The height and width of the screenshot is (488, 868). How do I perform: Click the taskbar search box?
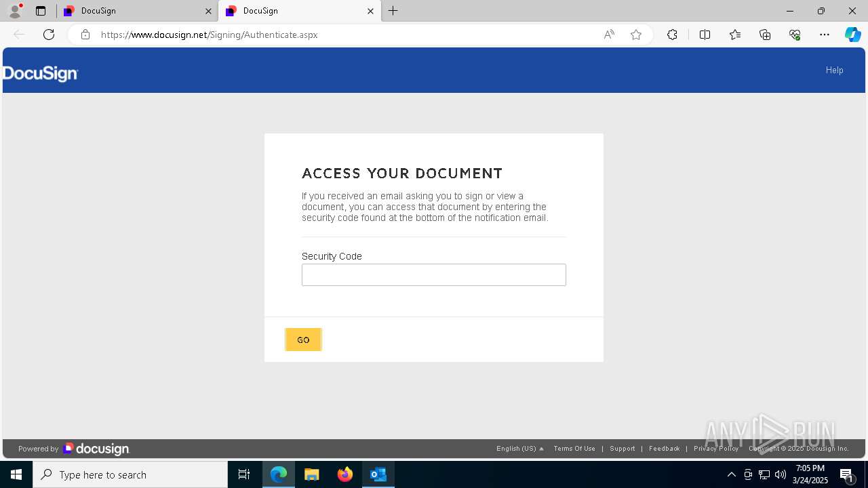[x=130, y=474]
